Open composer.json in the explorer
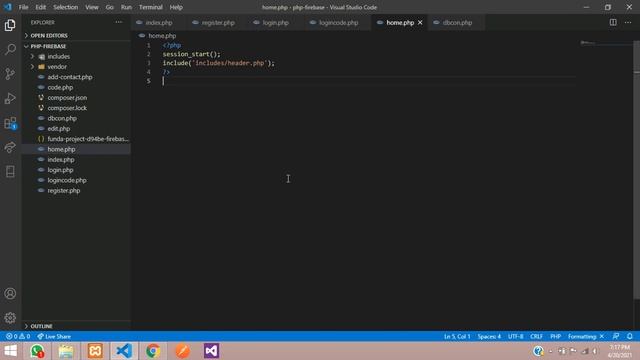The width and height of the screenshot is (640, 360). click(67, 98)
